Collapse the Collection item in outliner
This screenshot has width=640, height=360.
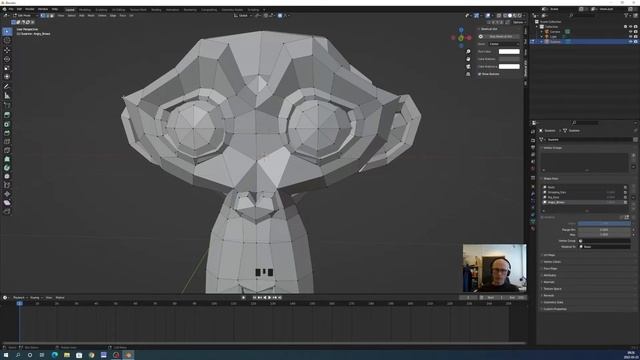[537, 27]
